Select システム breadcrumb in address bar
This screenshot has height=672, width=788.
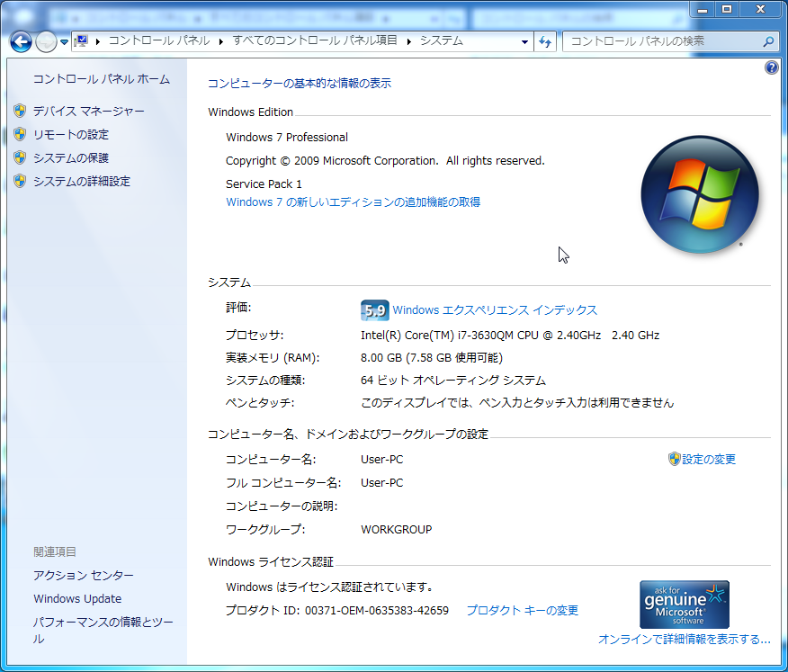[442, 40]
